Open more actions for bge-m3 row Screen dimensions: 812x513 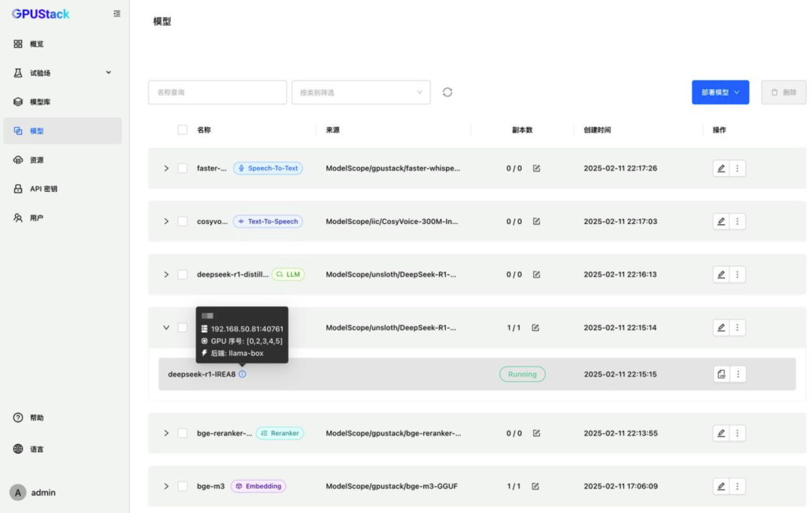(738, 486)
